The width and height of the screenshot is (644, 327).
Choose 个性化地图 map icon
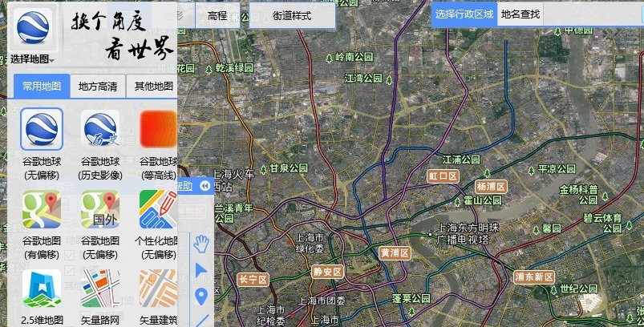pyautogui.click(x=158, y=209)
